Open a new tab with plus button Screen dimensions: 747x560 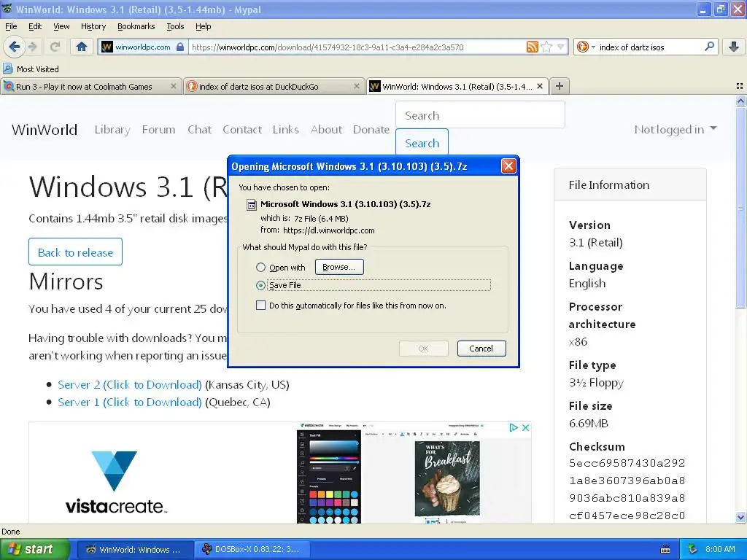coord(560,86)
